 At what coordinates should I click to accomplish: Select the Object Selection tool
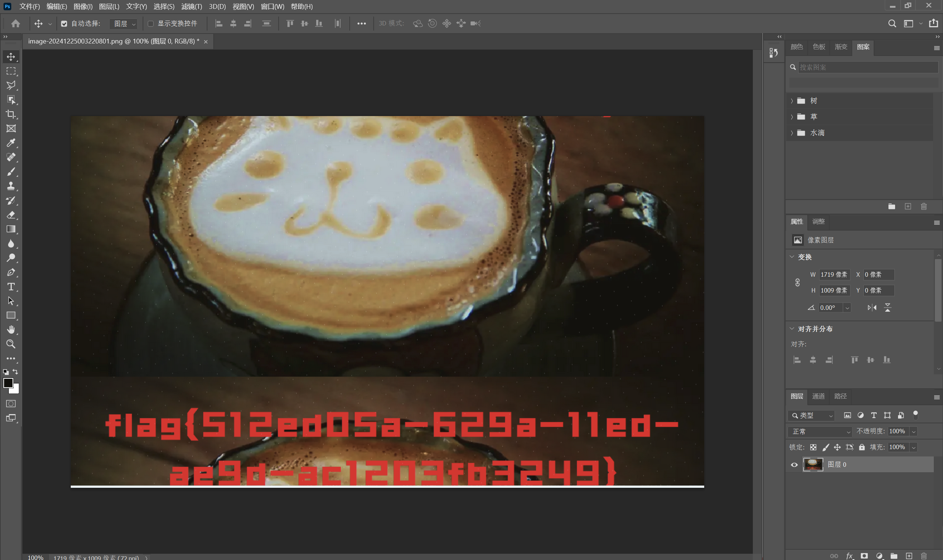(x=11, y=100)
